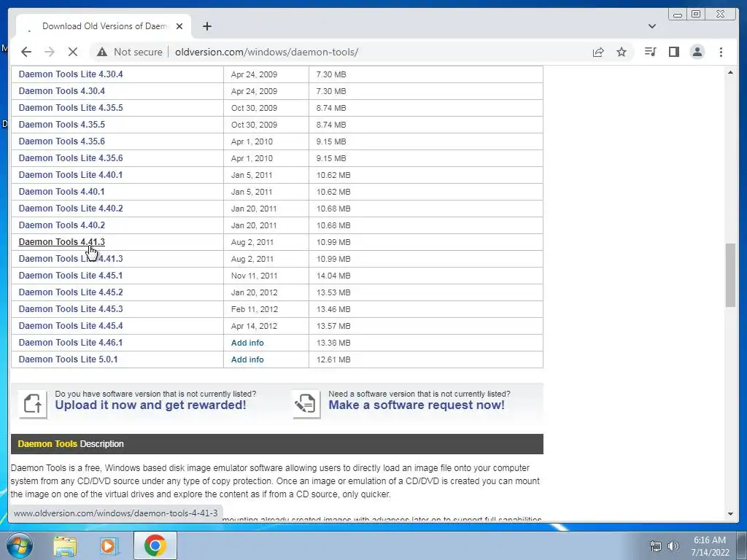
Task: Open the Chrome profile icon
Action: tap(697, 52)
